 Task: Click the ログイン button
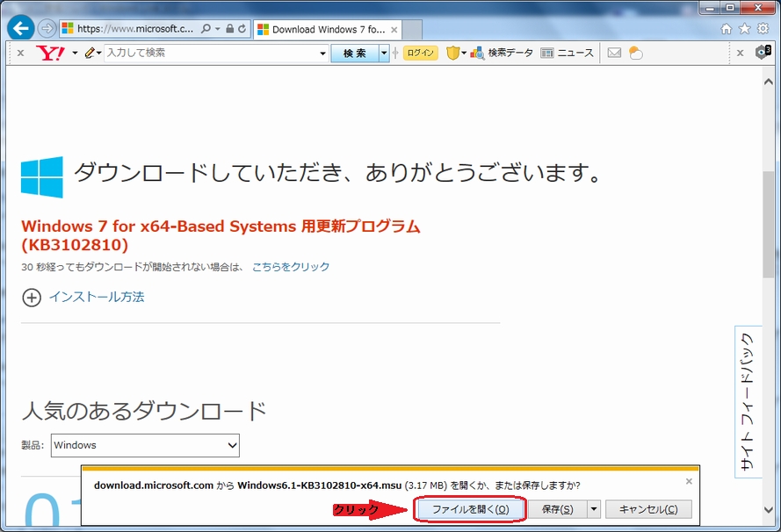click(421, 53)
